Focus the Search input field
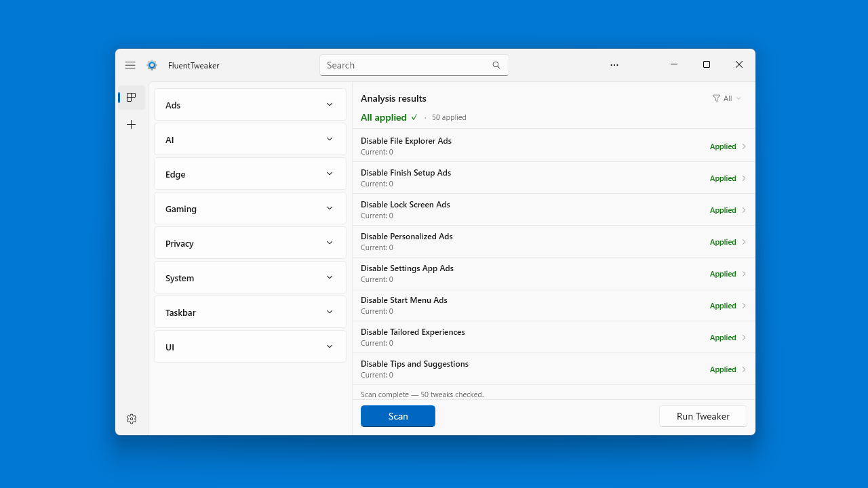The width and height of the screenshot is (868, 488). coord(414,65)
